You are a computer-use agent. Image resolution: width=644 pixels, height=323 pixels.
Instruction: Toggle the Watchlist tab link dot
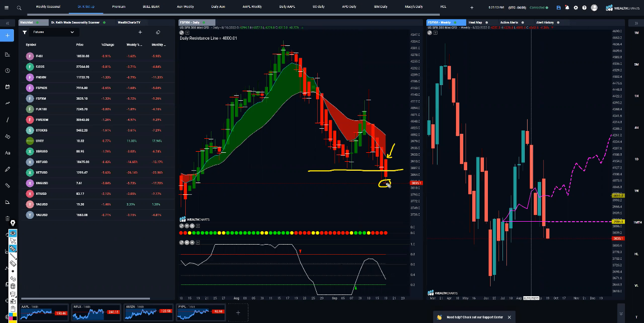point(37,22)
